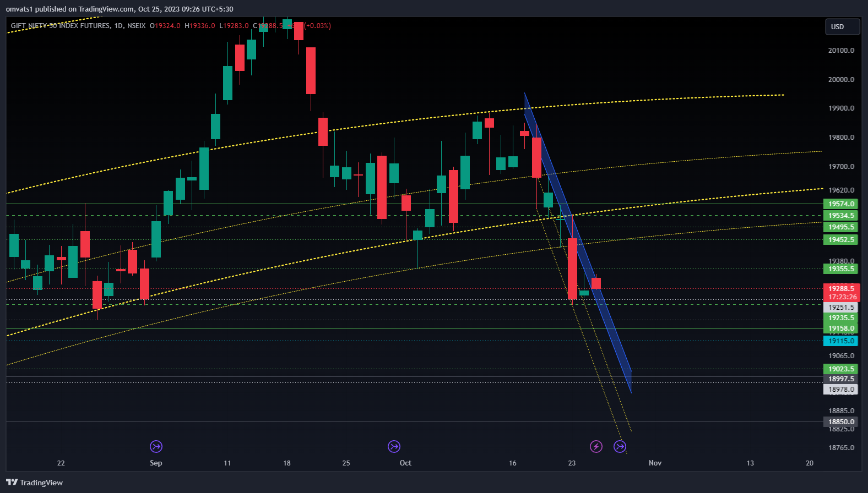Click the omvats1 published on TradingView.com text
The height and width of the screenshot is (493, 868).
(x=70, y=9)
